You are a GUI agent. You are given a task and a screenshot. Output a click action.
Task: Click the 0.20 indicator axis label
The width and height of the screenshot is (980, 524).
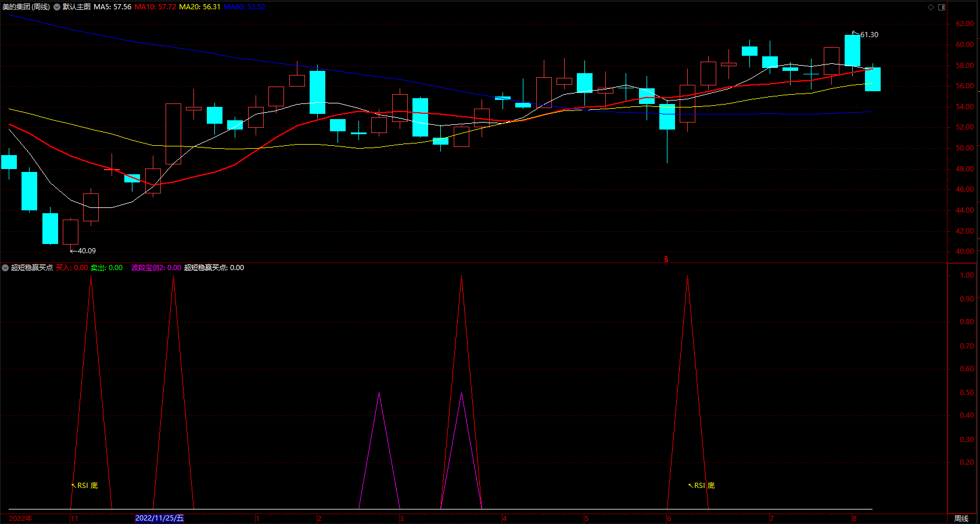tap(967, 462)
